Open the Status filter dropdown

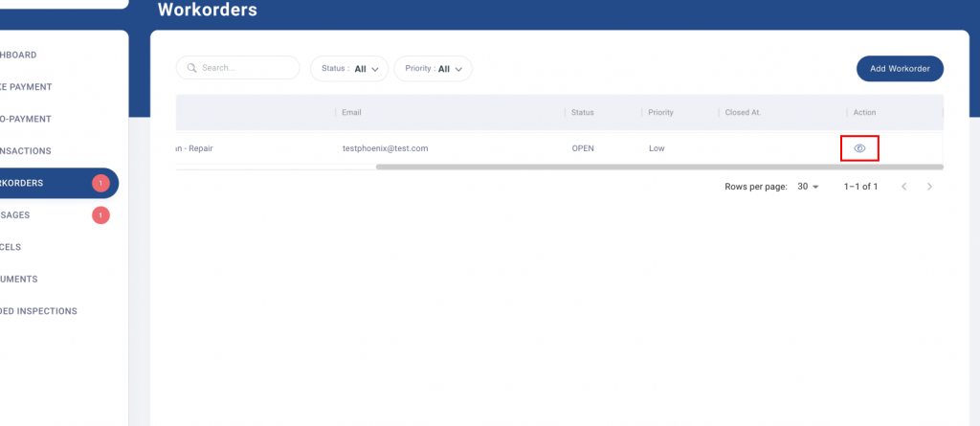click(x=348, y=69)
